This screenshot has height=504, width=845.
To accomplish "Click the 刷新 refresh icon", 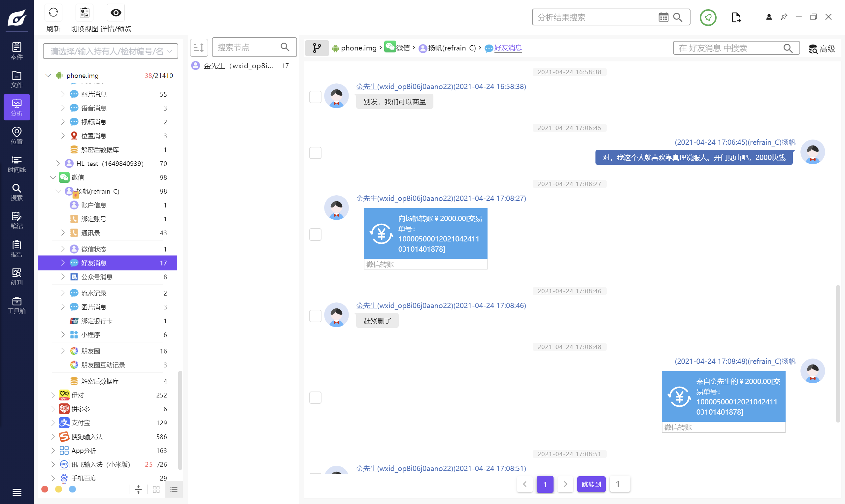I will pos(53,13).
